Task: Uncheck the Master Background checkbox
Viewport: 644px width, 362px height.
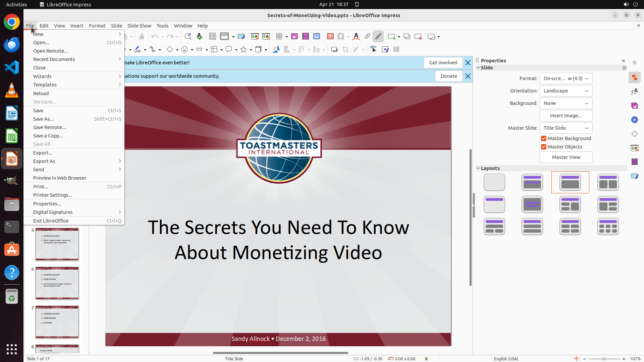Action: click(544, 138)
